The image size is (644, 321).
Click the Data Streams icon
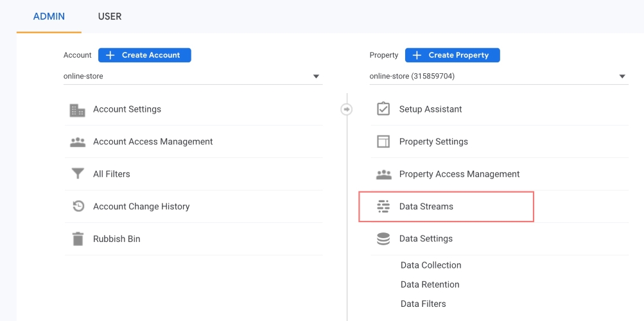(383, 207)
